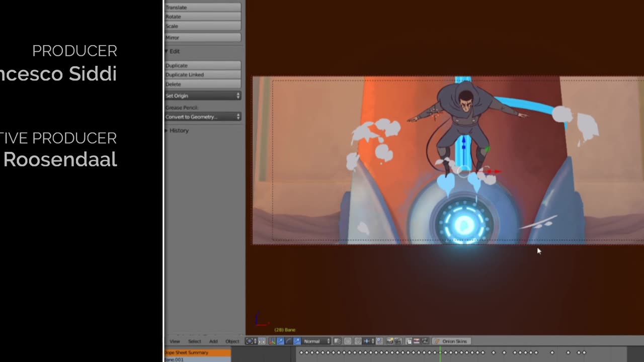The width and height of the screenshot is (644, 362).
Task: Click the OpenGL render animation icon
Action: coord(397,341)
